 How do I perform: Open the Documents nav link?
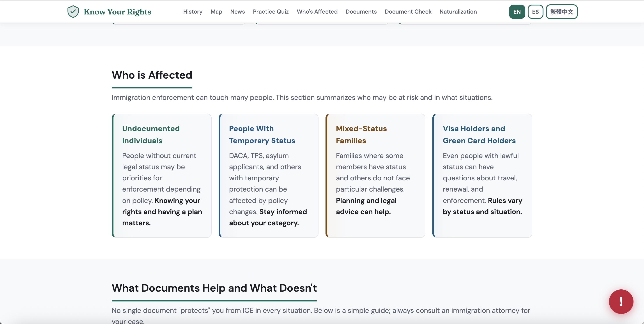point(361,11)
